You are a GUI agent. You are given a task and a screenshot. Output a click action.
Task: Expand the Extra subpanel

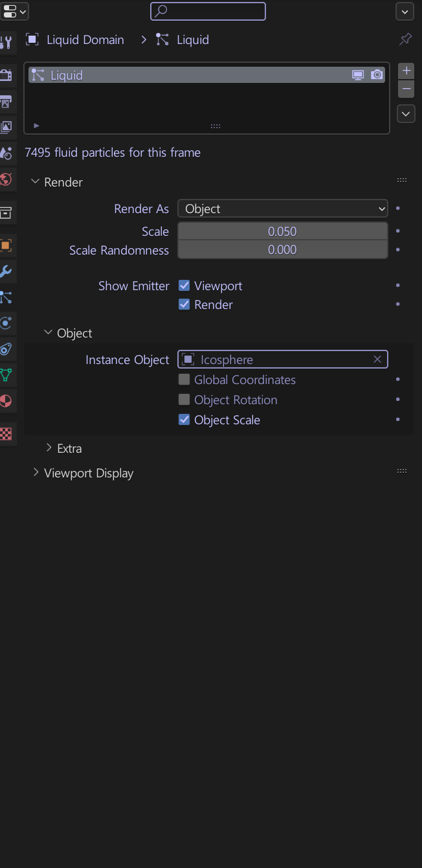click(x=49, y=448)
